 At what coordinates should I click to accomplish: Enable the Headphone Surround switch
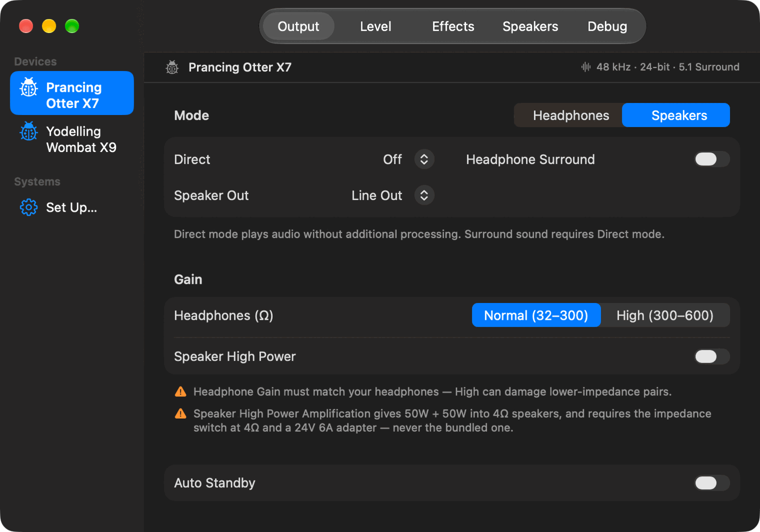pyautogui.click(x=712, y=159)
